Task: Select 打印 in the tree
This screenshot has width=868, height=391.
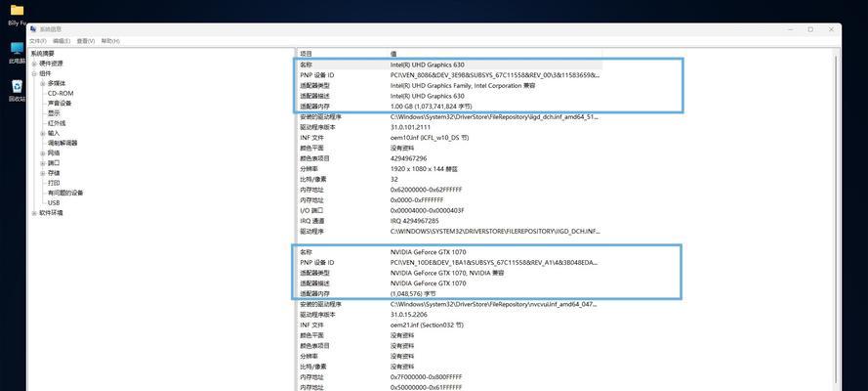Action: [54, 183]
